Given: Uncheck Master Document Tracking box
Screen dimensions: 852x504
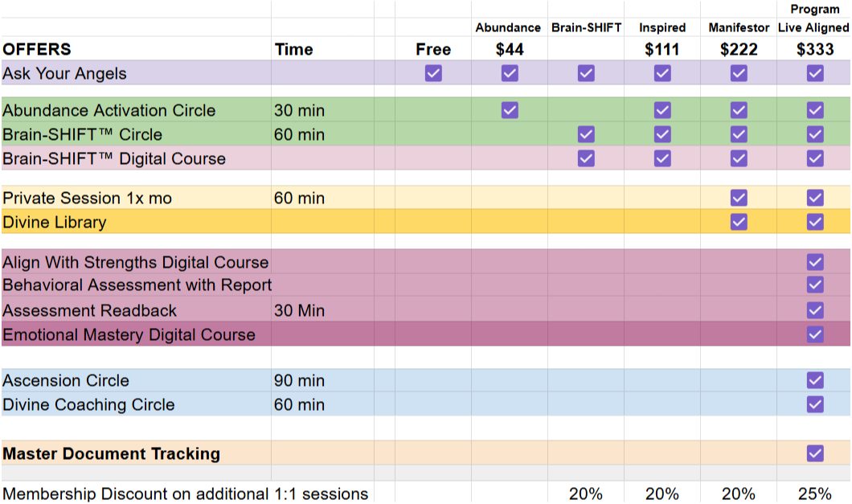Looking at the screenshot, I should (x=814, y=453).
